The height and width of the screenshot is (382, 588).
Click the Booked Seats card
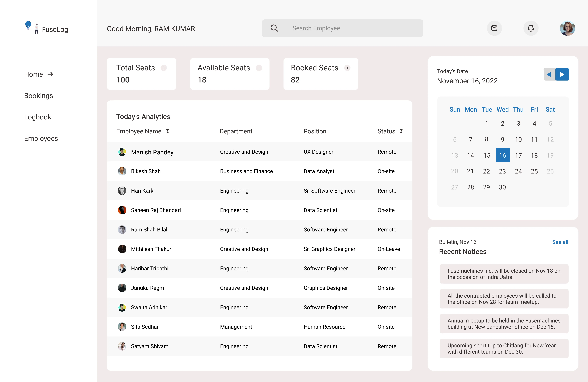pyautogui.click(x=321, y=74)
